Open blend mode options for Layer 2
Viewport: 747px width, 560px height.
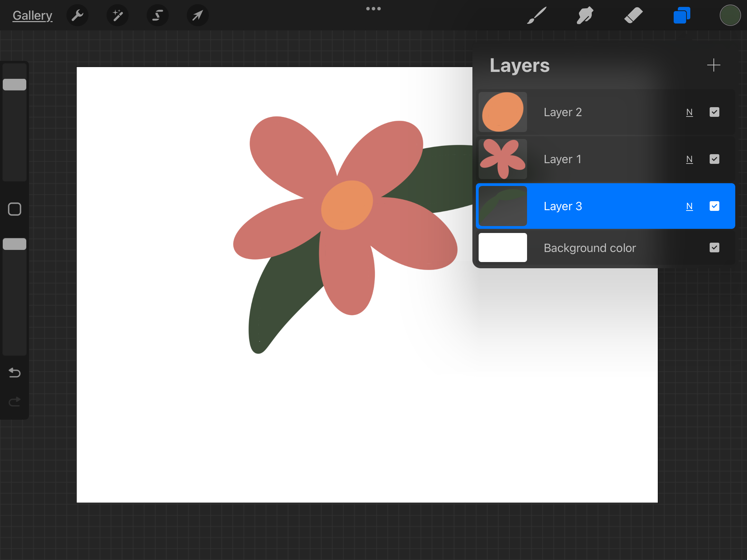[690, 112]
